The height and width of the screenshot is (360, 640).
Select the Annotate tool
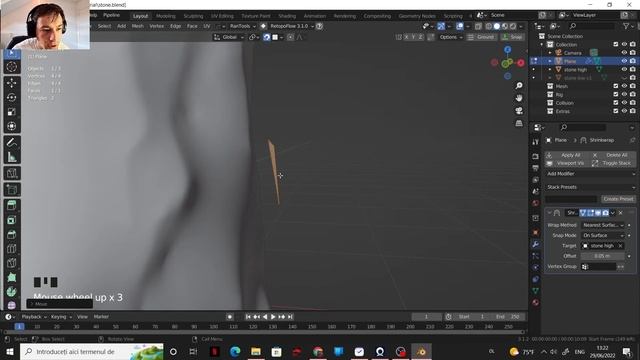[11, 142]
